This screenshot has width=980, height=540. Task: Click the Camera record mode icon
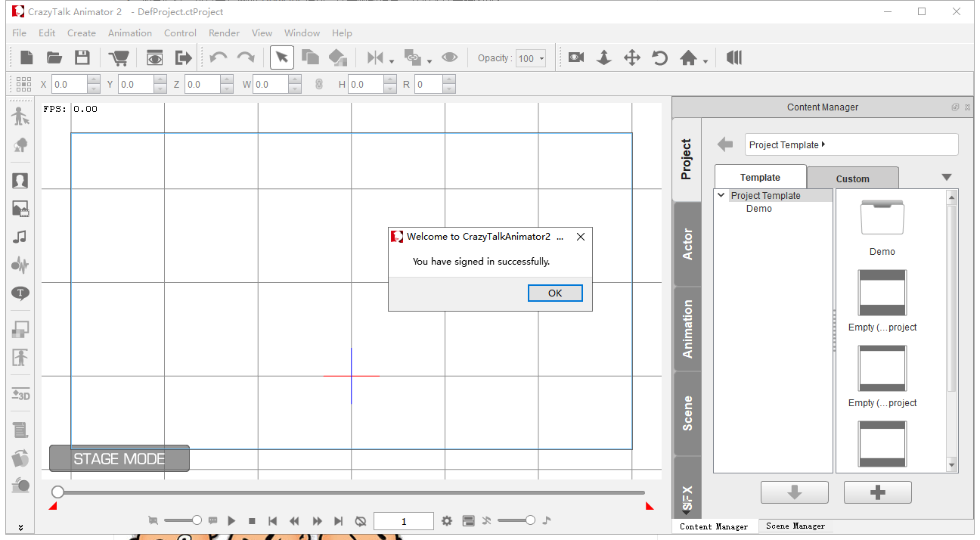pyautogui.click(x=576, y=58)
